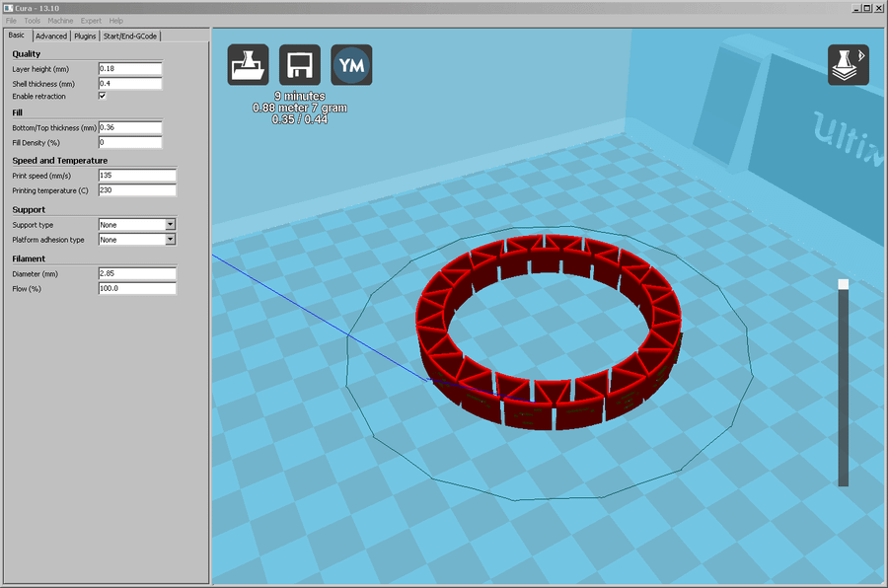Open the view mode icon in the corner
Image resolution: width=888 pixels, height=588 pixels.
pos(846,64)
